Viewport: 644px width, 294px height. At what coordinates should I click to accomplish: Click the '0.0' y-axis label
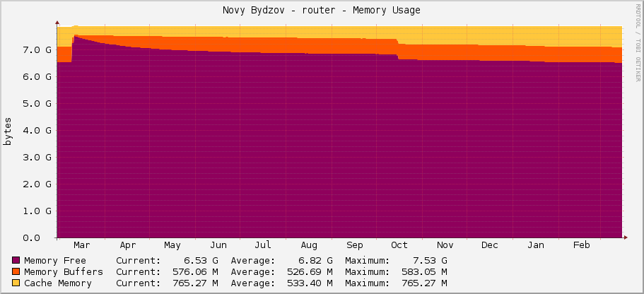[x=33, y=237]
